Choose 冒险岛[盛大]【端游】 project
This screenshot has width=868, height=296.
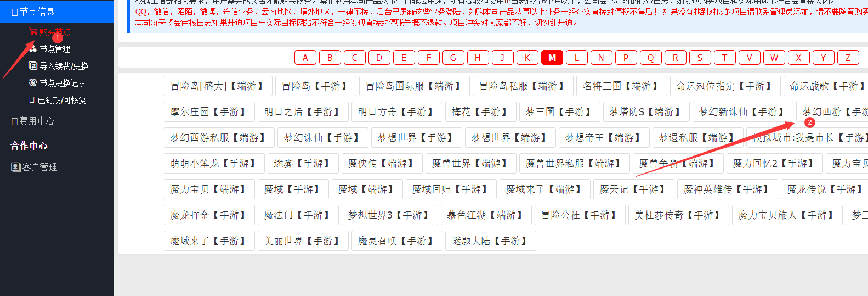point(218,86)
